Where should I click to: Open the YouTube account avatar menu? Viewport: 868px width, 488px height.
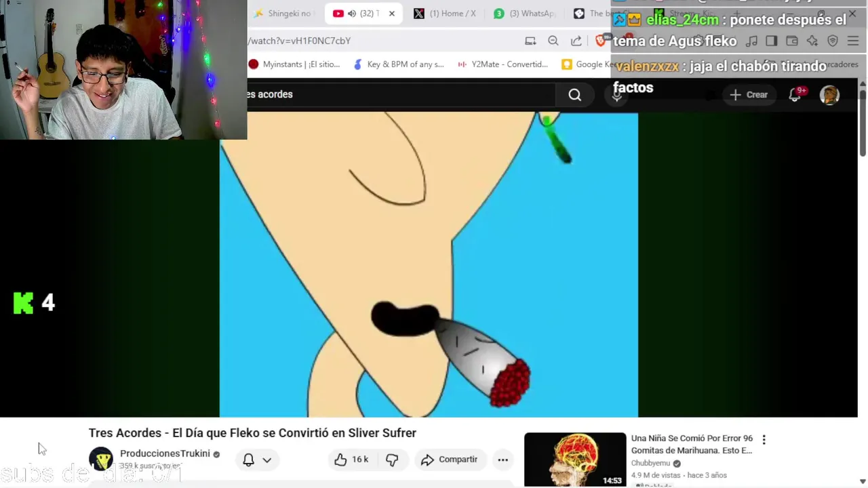pyautogui.click(x=829, y=95)
